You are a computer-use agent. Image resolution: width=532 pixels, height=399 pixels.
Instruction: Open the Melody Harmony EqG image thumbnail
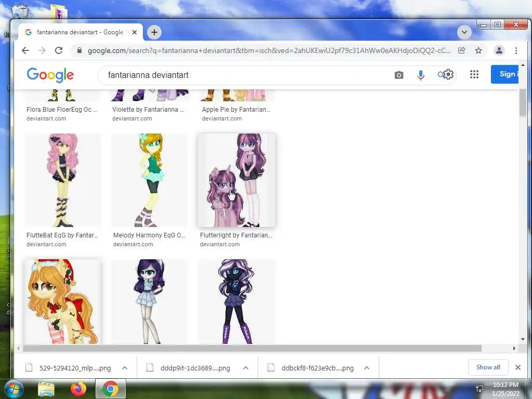[x=149, y=180]
